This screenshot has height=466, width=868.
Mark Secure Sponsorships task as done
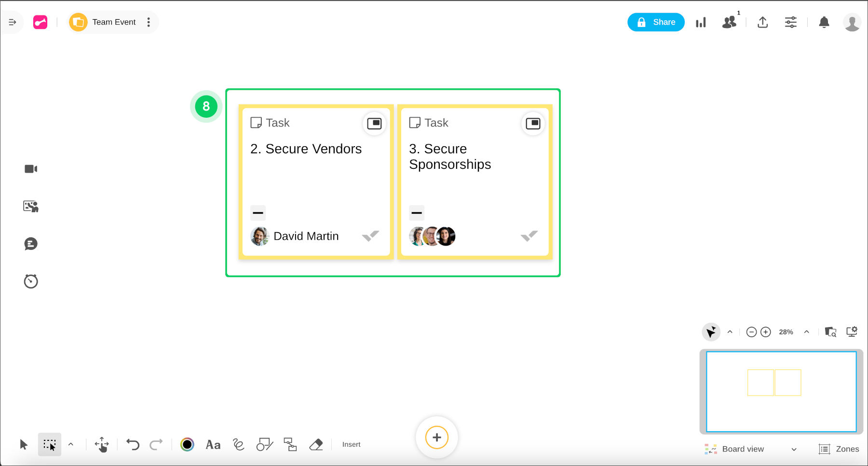point(529,236)
